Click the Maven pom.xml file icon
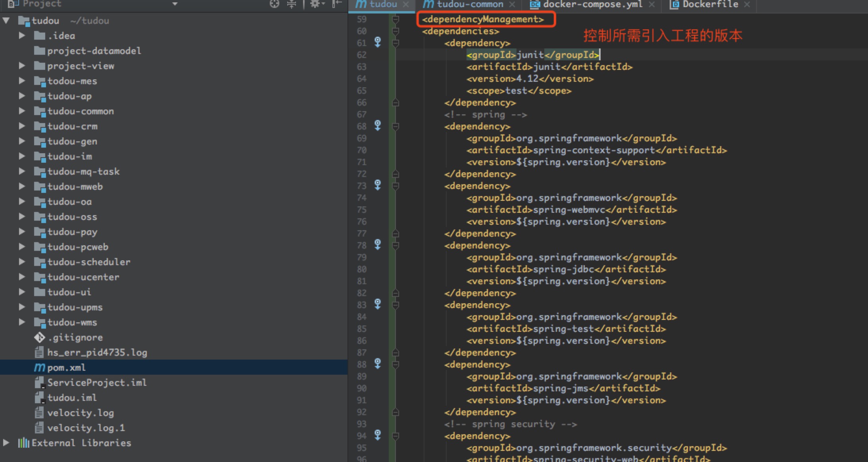868x462 pixels. coord(40,368)
